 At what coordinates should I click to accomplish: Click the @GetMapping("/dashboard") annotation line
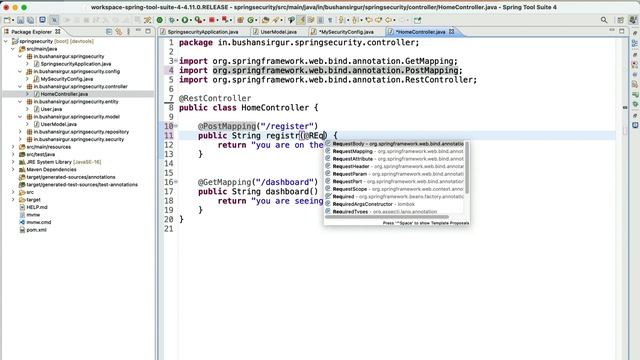[x=258, y=182]
